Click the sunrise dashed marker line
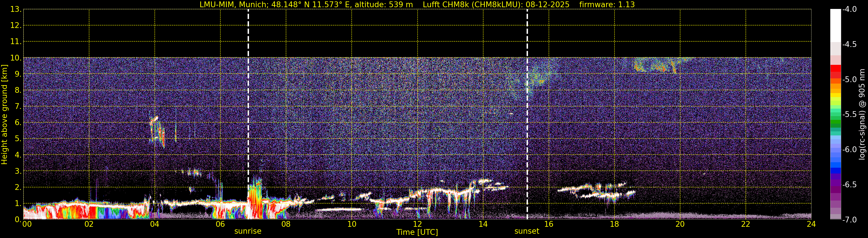The image size is (868, 238). 248,114
